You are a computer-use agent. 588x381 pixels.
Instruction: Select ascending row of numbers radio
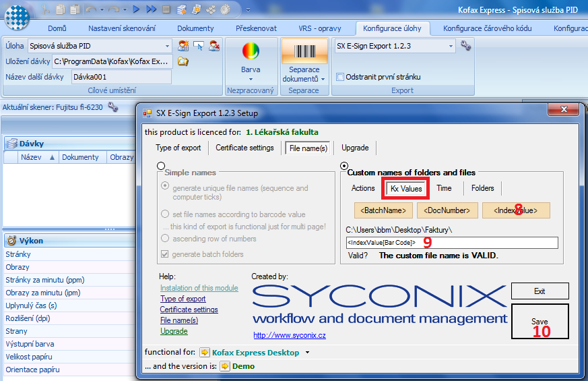pyautogui.click(x=165, y=238)
